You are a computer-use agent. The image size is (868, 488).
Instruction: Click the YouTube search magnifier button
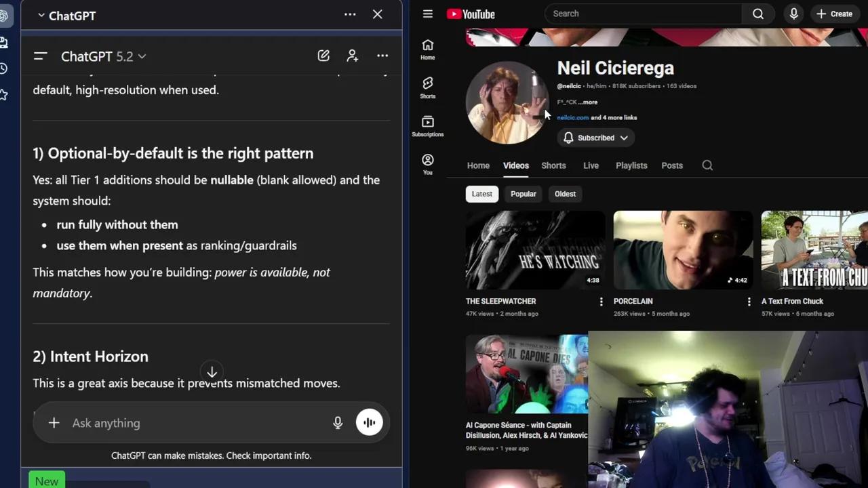click(758, 14)
